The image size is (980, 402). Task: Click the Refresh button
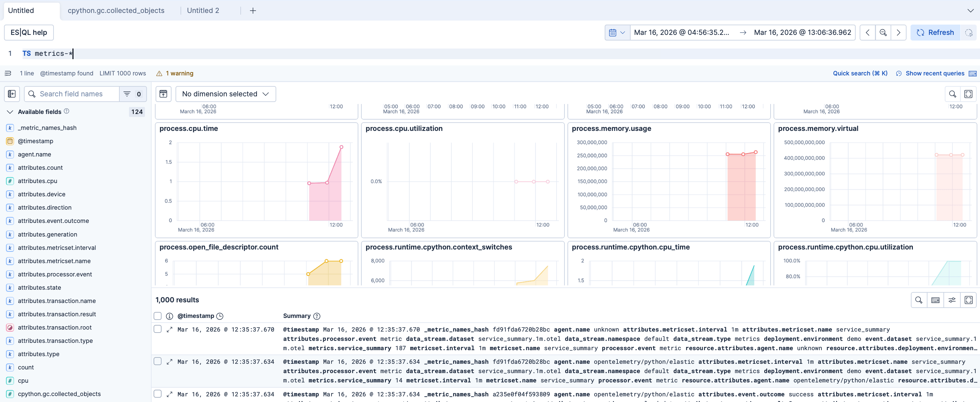pyautogui.click(x=935, y=32)
